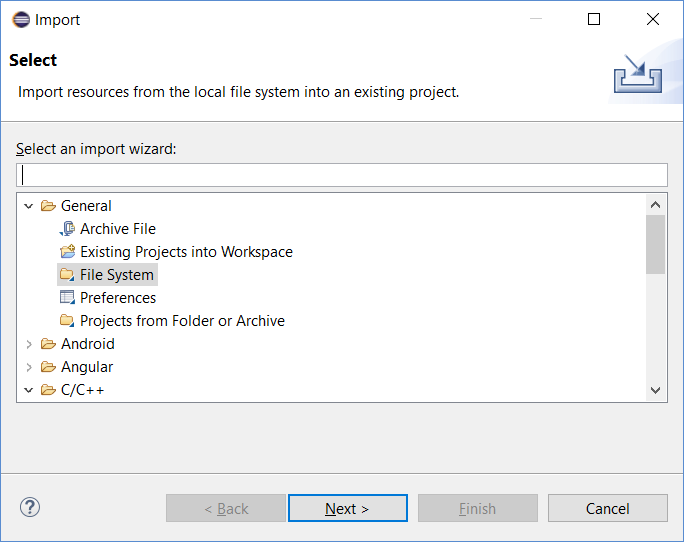Click the General folder icon

[48, 206]
